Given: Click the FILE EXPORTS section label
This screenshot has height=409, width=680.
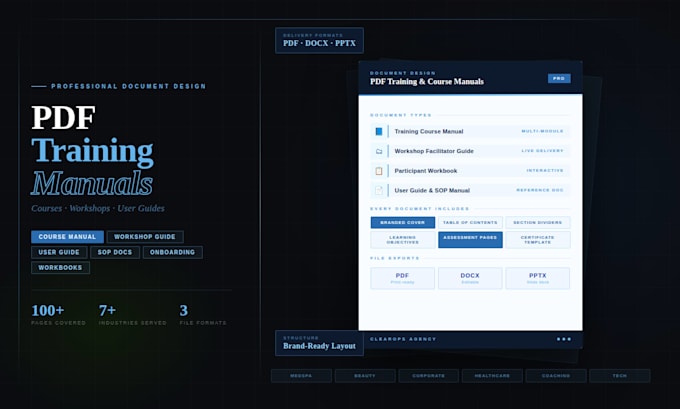Looking at the screenshot, I should (x=395, y=258).
